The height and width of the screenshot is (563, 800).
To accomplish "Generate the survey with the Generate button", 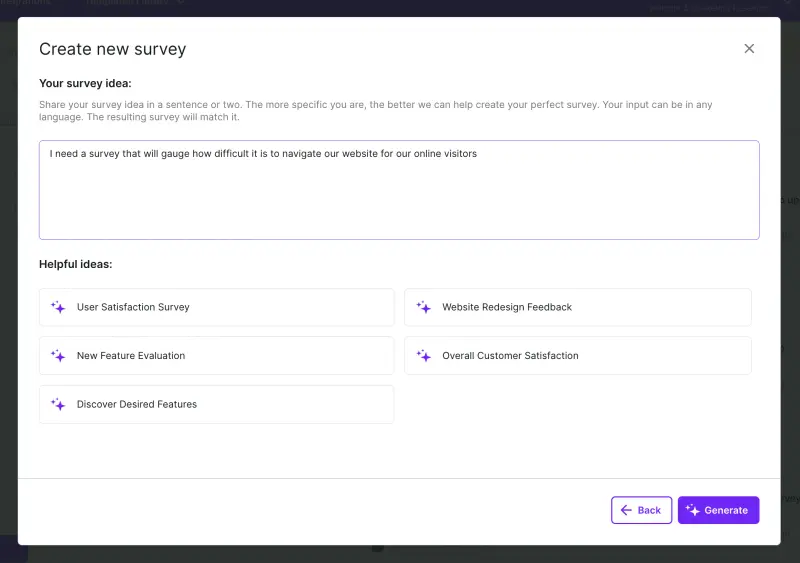I will [718, 510].
